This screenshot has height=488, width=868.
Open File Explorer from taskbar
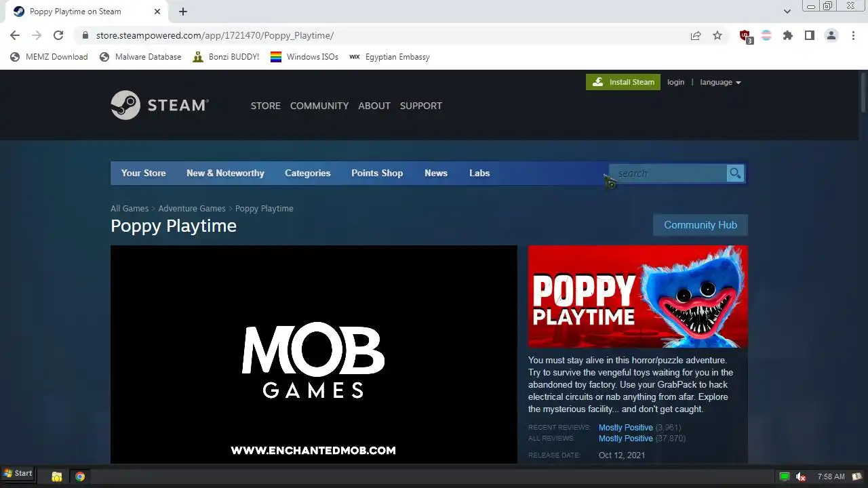[x=57, y=476]
